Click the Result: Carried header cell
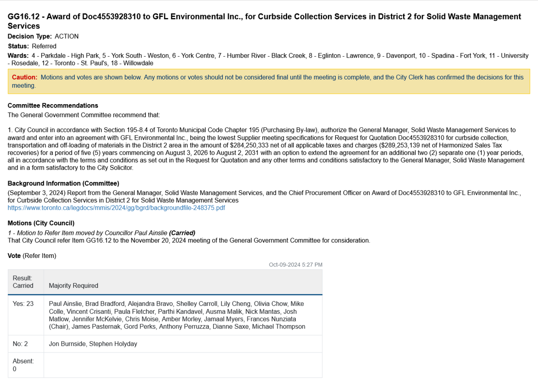 (x=23, y=282)
